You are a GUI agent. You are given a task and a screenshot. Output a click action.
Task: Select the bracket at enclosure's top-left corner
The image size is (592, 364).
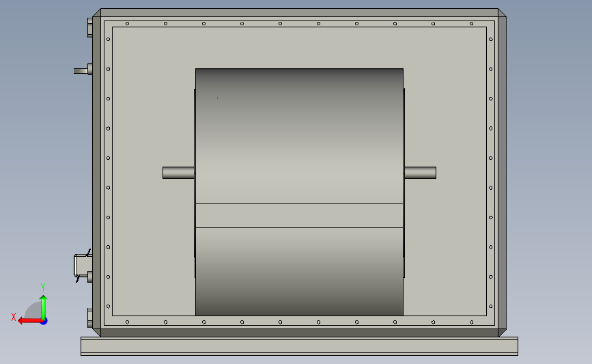pos(90,27)
